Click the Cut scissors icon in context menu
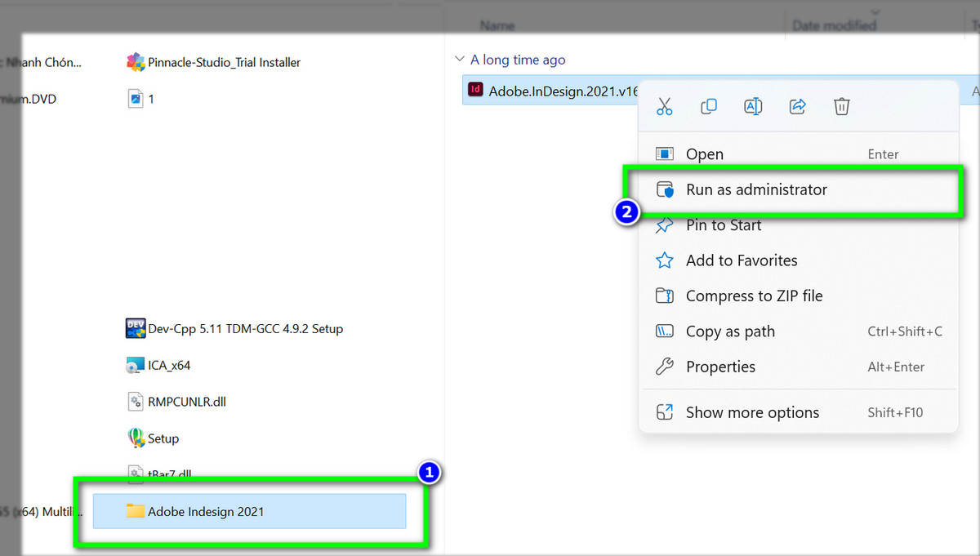This screenshot has height=556, width=980. [x=665, y=106]
